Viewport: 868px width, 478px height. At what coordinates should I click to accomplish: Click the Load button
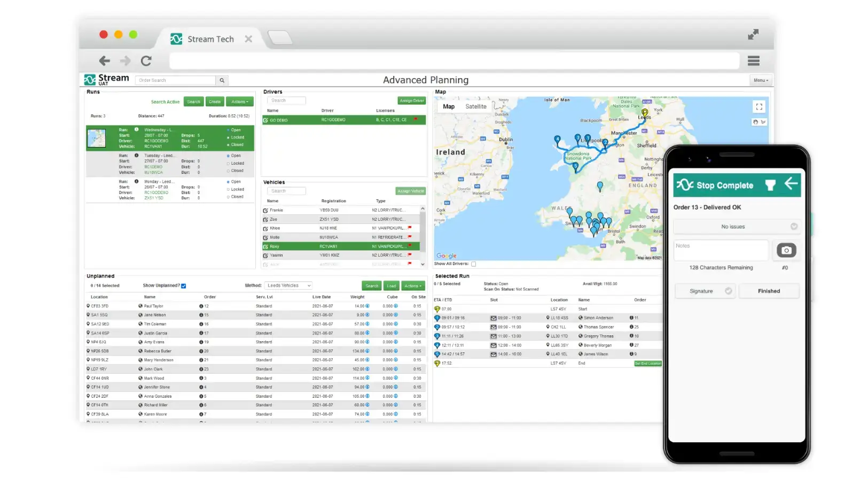pos(392,286)
